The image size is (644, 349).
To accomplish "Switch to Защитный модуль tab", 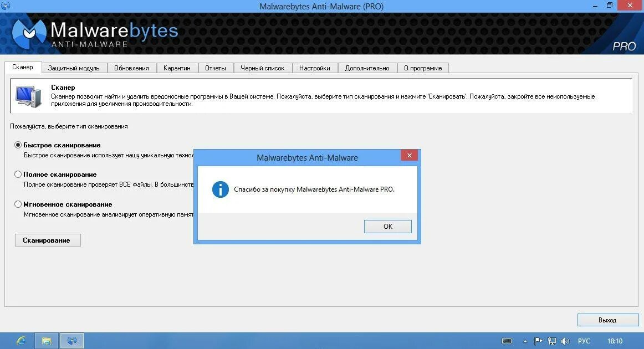I will [x=74, y=68].
